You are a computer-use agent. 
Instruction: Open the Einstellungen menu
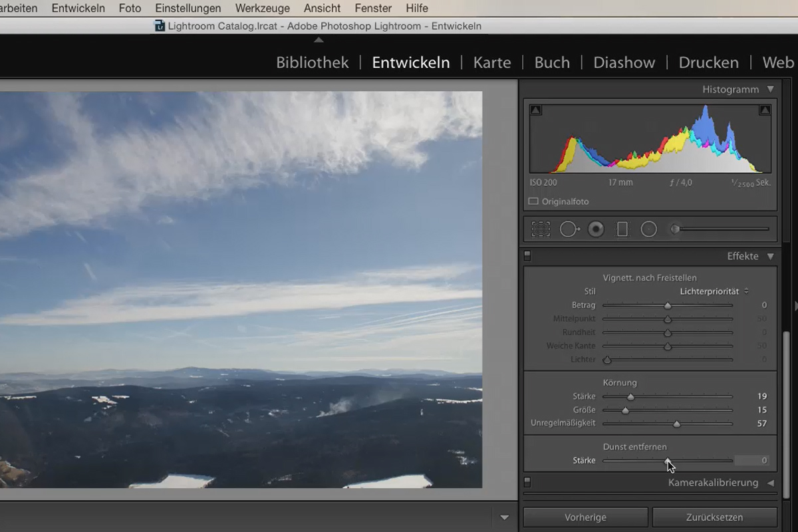(x=188, y=9)
